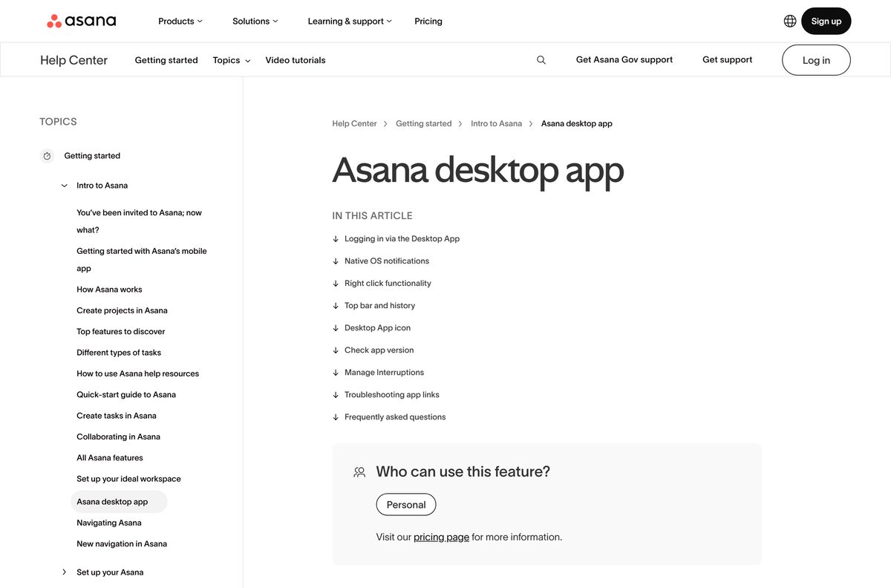Click the Sign up button
The image size is (891, 588).
(826, 21)
